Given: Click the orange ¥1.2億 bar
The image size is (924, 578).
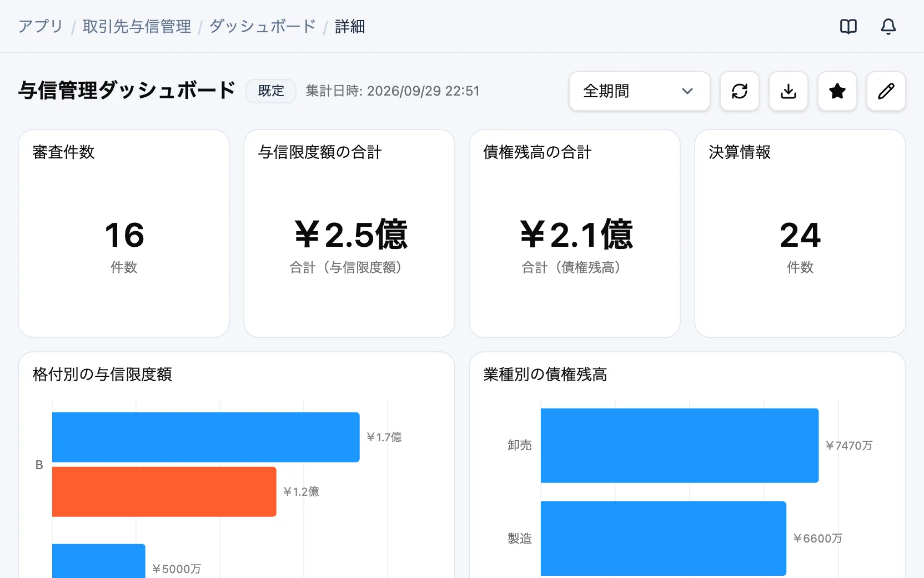Looking at the screenshot, I should coord(164,491).
